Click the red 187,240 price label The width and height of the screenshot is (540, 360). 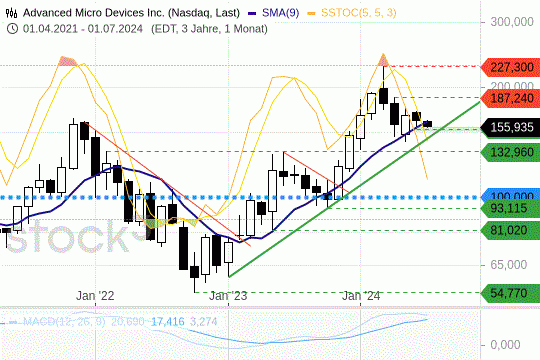coord(511,99)
